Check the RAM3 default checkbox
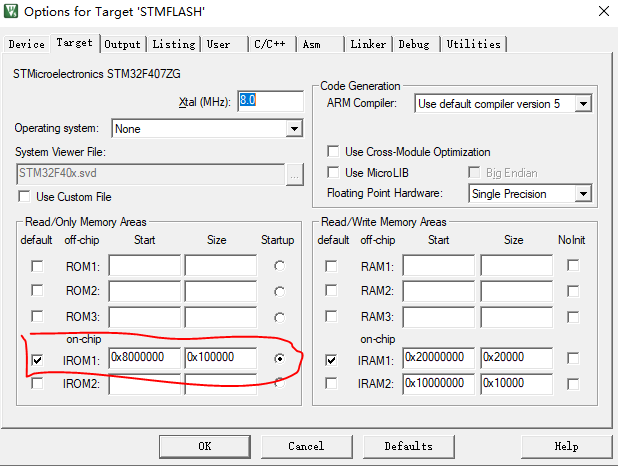The height and width of the screenshot is (466, 618). click(x=331, y=316)
